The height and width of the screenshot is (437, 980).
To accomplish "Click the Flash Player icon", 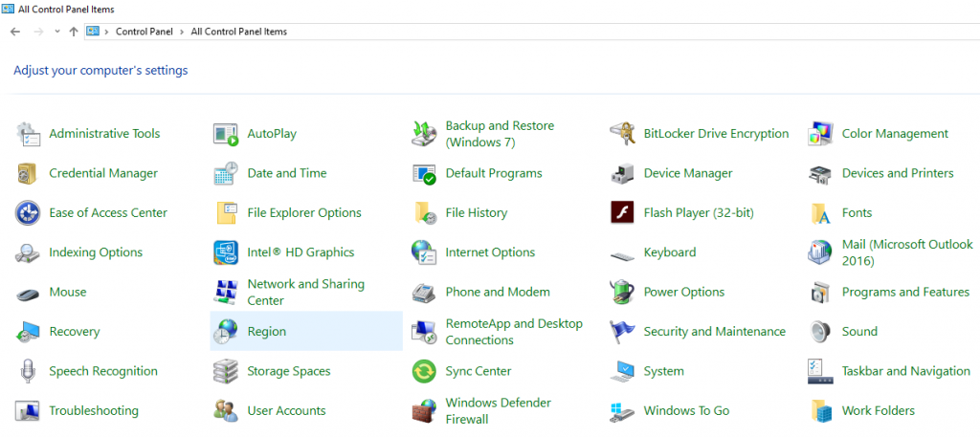I will coord(622,213).
